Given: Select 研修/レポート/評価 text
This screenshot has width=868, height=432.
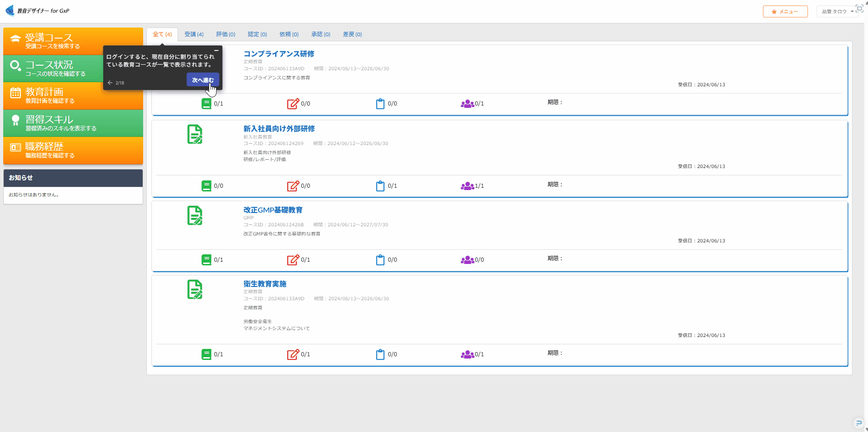Looking at the screenshot, I should [x=265, y=160].
